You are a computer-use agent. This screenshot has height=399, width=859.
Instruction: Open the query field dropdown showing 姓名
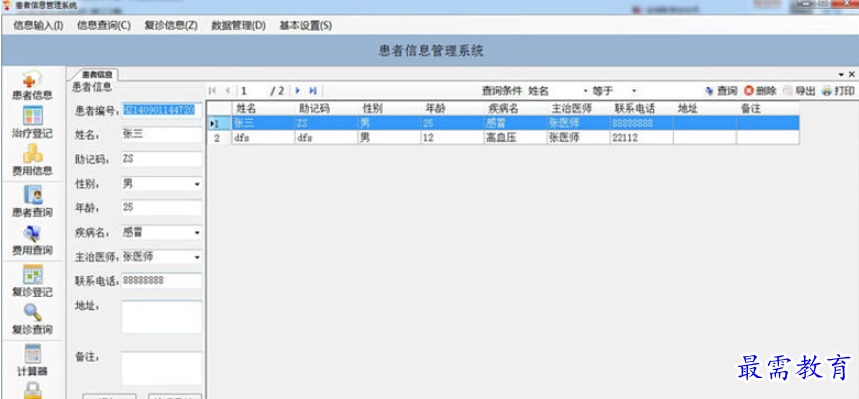(x=585, y=91)
